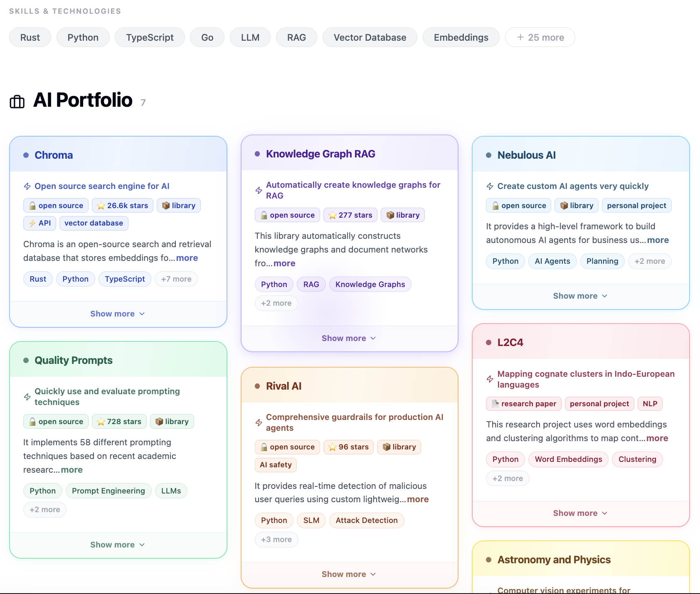This screenshot has width=700, height=594.
Task: Expand the Rival AI card details
Action: [x=349, y=574]
